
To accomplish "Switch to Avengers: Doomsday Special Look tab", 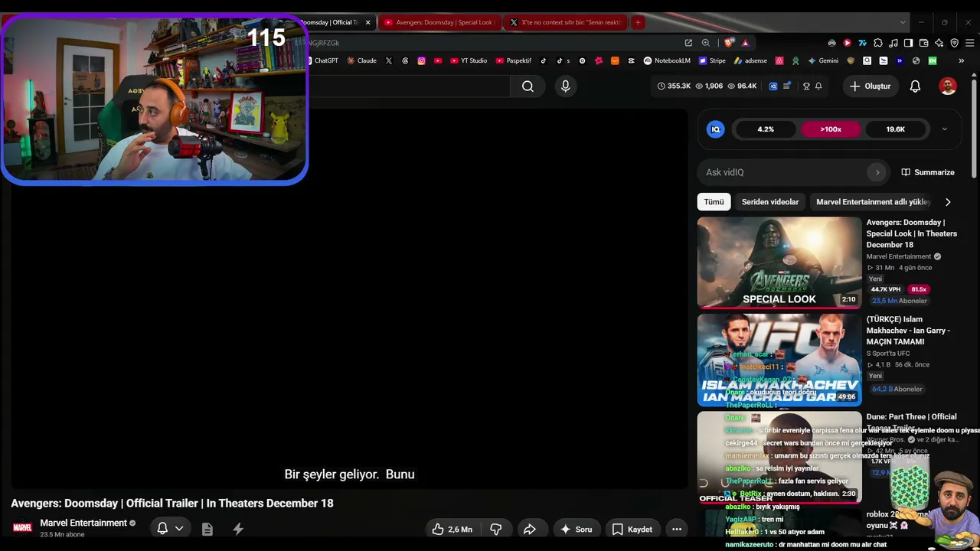I will [x=439, y=22].
